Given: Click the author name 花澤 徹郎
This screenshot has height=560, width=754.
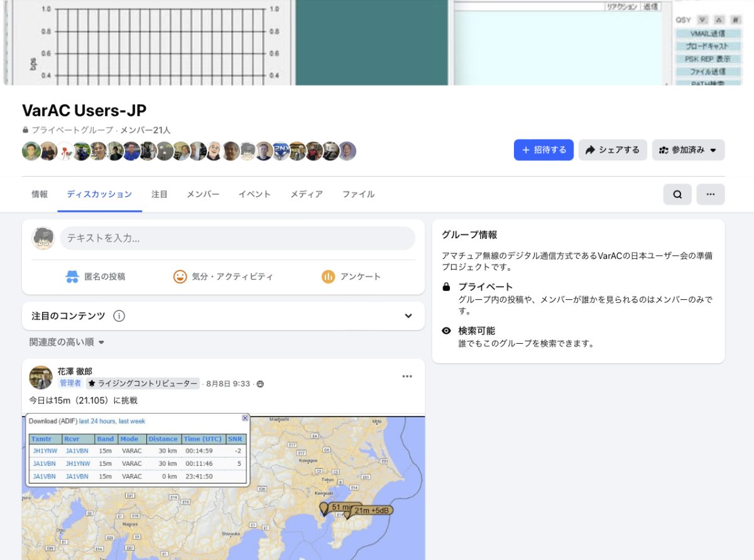Looking at the screenshot, I should [x=75, y=371].
